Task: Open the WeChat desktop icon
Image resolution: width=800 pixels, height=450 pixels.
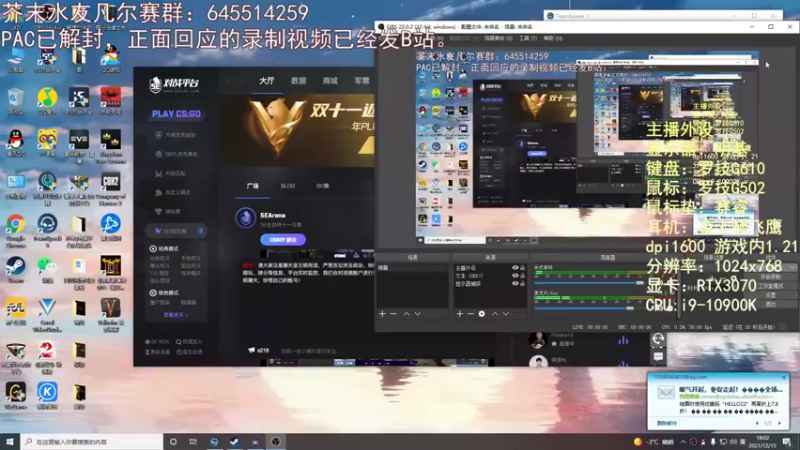Action: click(47, 269)
